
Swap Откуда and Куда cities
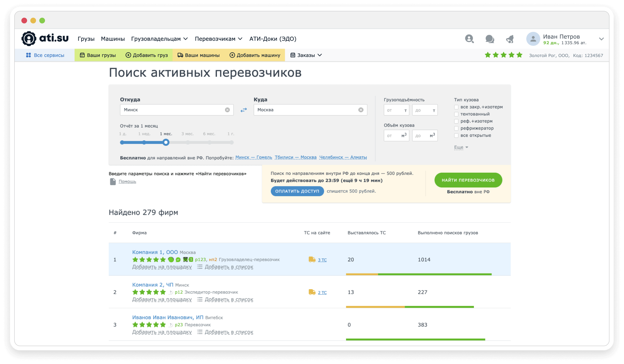click(244, 110)
